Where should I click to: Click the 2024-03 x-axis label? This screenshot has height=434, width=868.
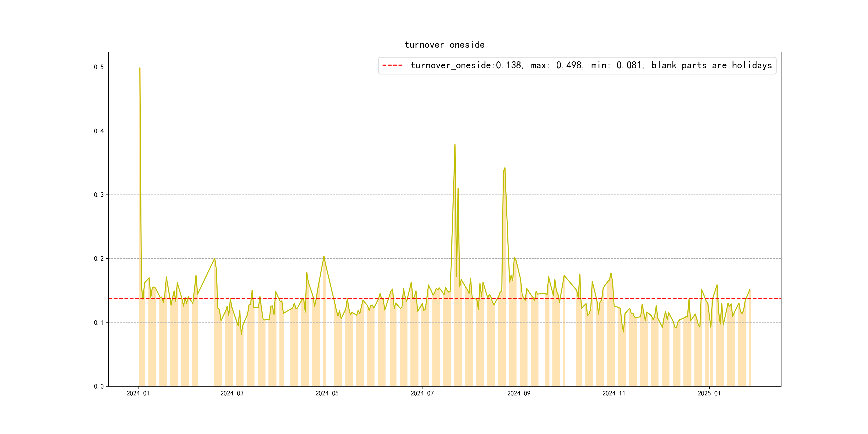point(232,393)
